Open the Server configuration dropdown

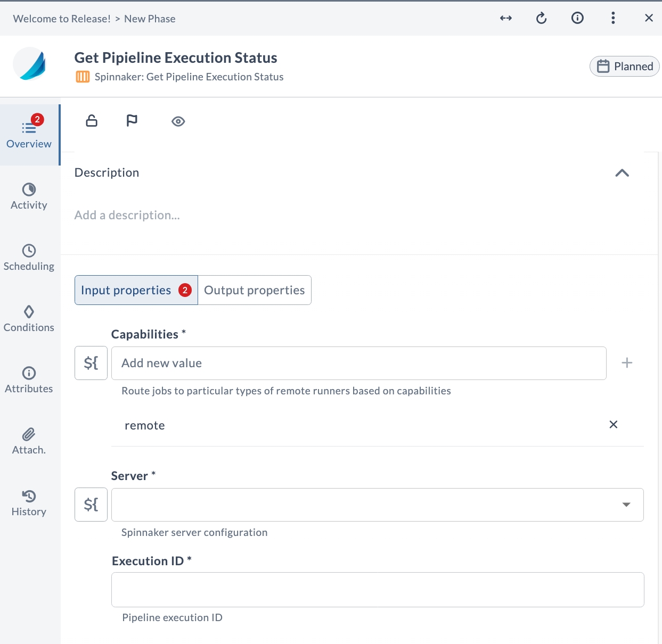pyautogui.click(x=626, y=505)
